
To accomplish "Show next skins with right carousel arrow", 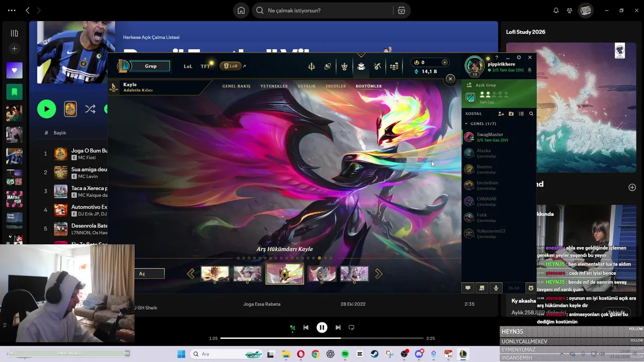I will [378, 274].
